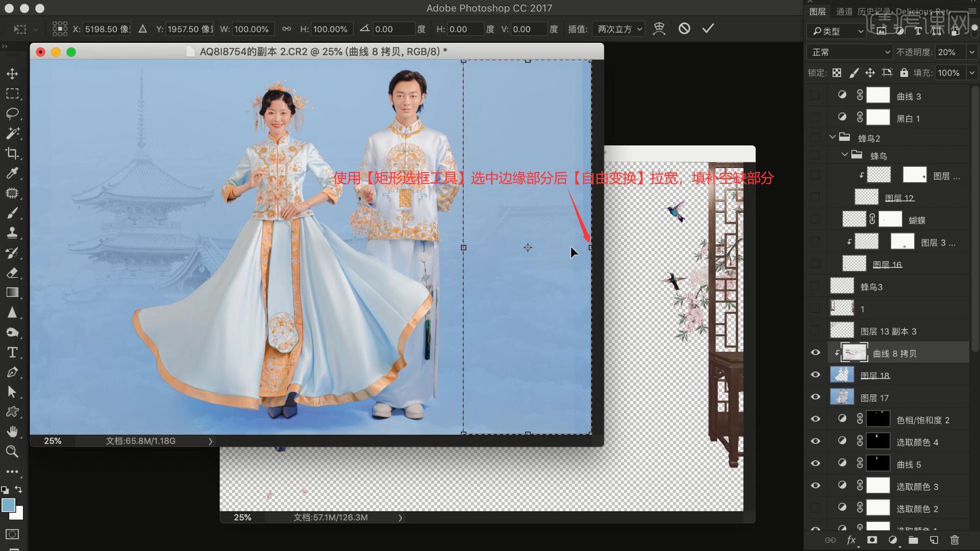The height and width of the screenshot is (551, 980).
Task: Cancel the transform in options bar
Action: (684, 29)
